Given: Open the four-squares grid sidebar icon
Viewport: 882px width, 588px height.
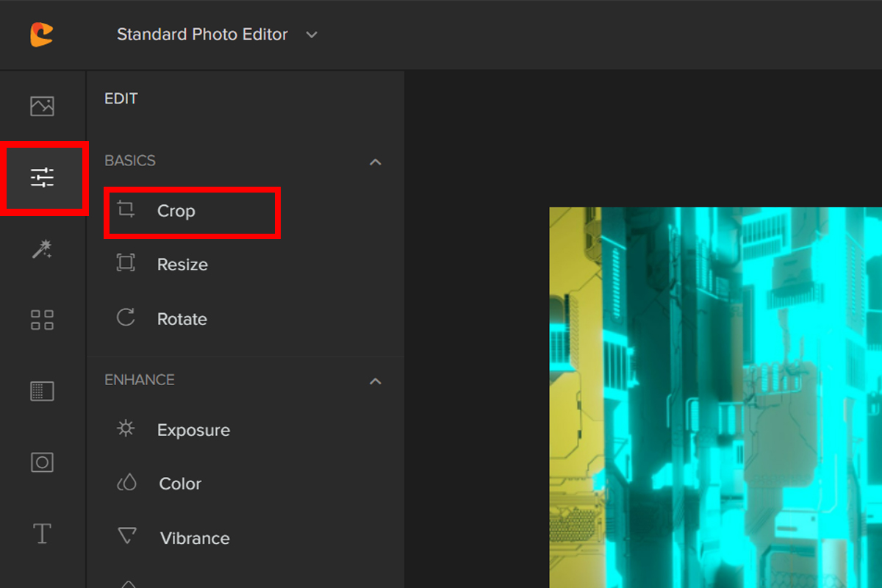Looking at the screenshot, I should (x=42, y=320).
